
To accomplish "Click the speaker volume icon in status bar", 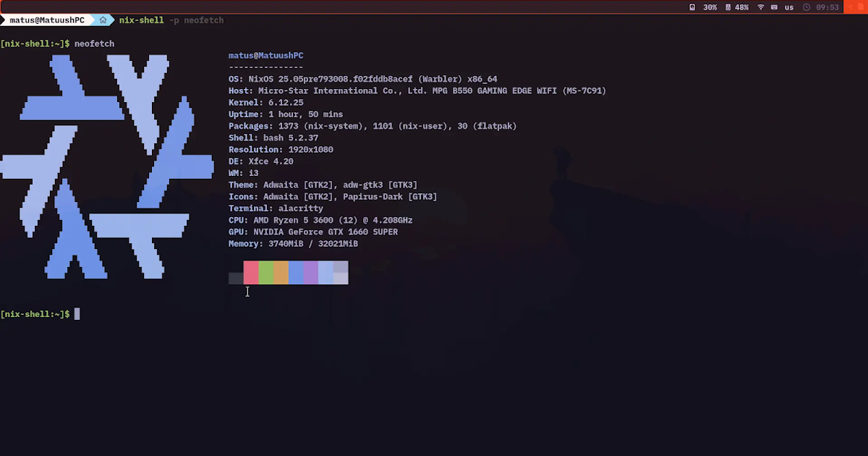I will click(x=728, y=7).
